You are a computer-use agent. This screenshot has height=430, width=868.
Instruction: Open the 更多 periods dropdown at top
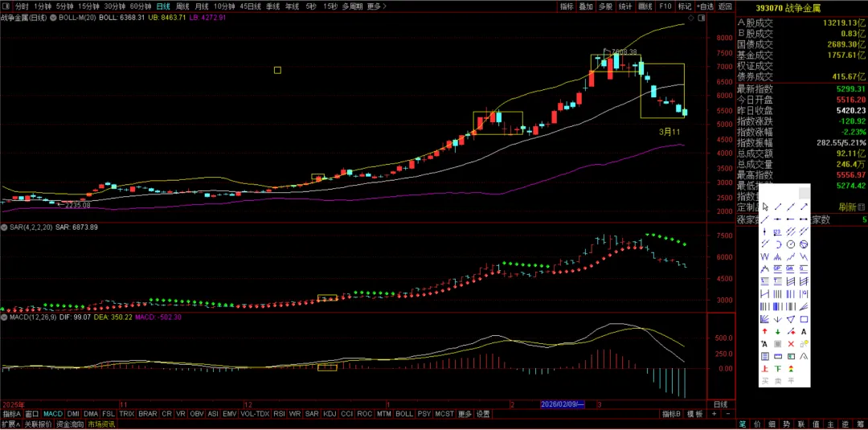pyautogui.click(x=376, y=6)
